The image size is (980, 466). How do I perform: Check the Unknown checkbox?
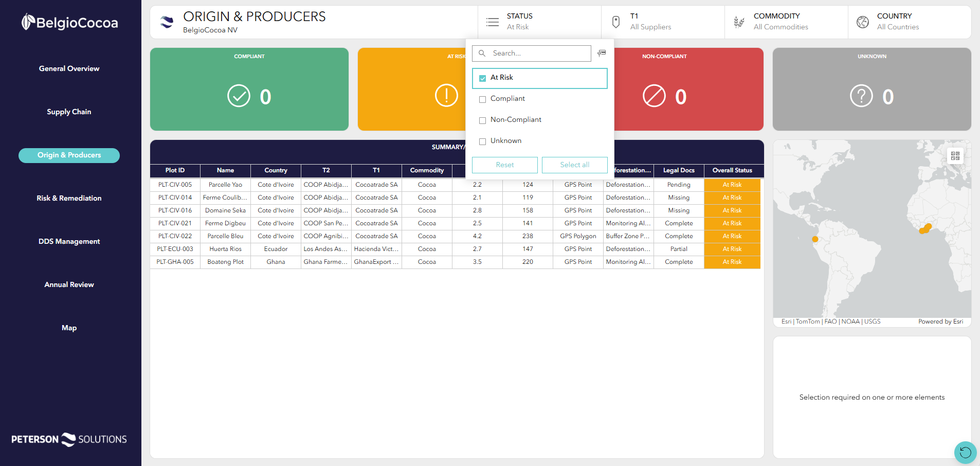click(482, 141)
